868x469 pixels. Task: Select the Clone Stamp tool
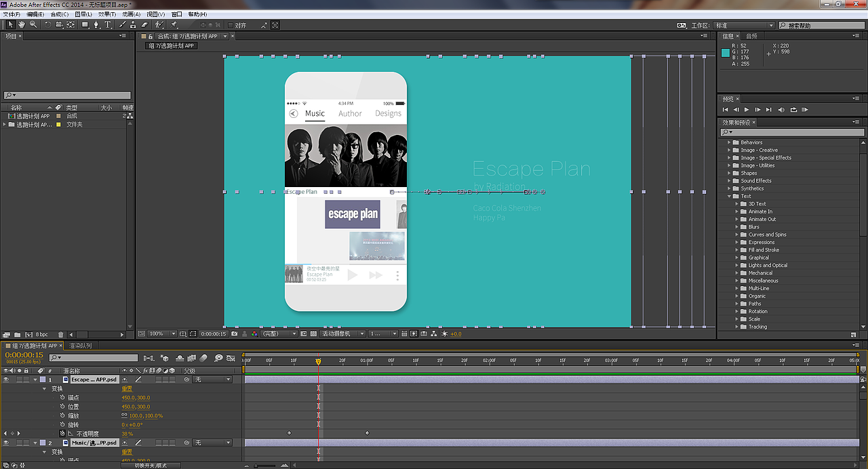[133, 25]
